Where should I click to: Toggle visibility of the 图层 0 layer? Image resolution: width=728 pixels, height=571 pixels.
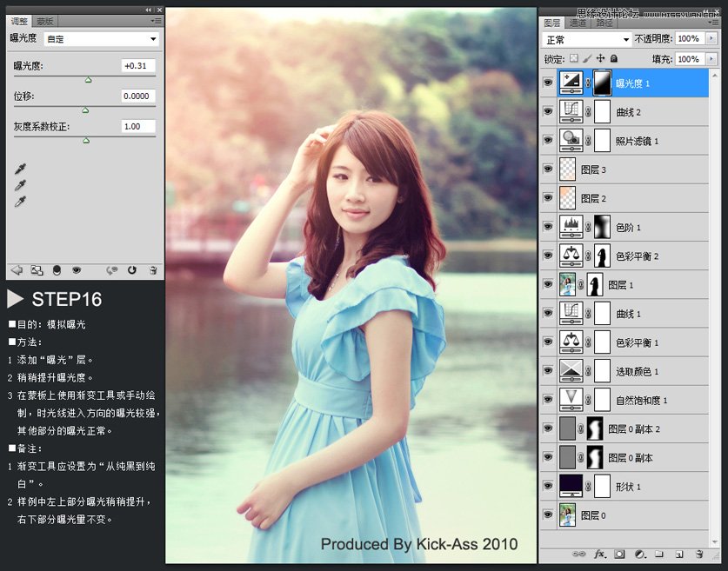click(x=549, y=515)
